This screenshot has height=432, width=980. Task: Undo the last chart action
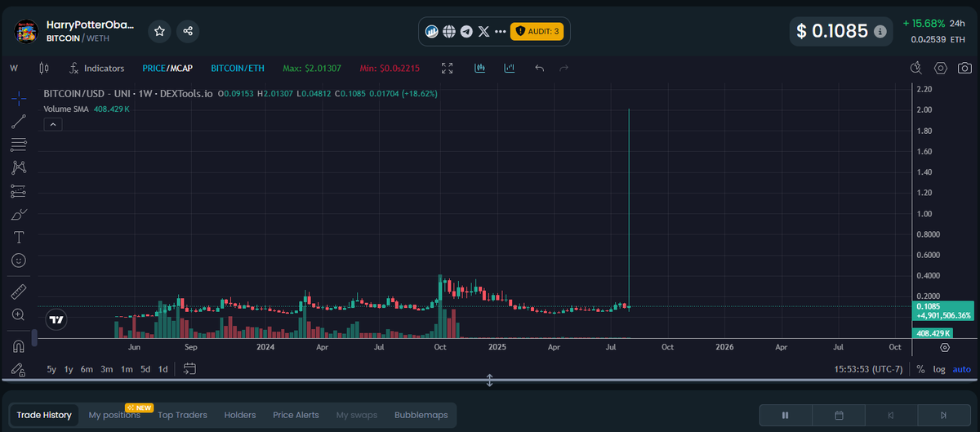[539, 69]
